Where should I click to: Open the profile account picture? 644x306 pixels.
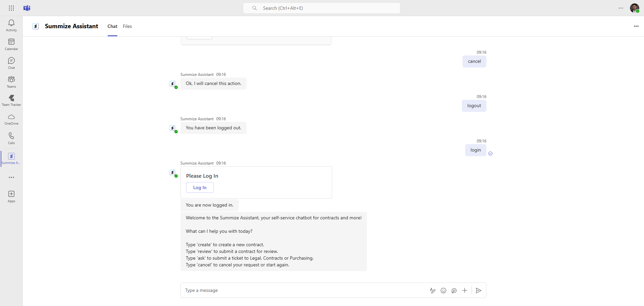pos(634,8)
